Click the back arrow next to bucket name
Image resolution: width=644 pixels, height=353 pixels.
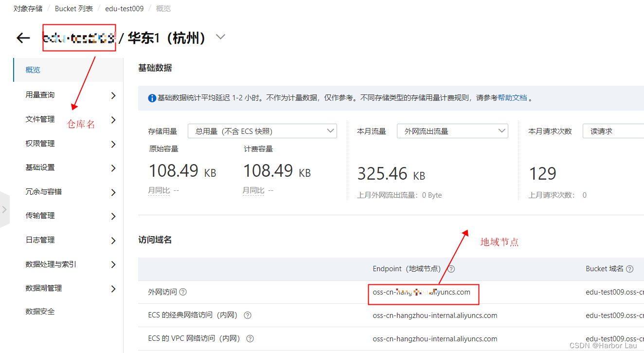pos(23,37)
